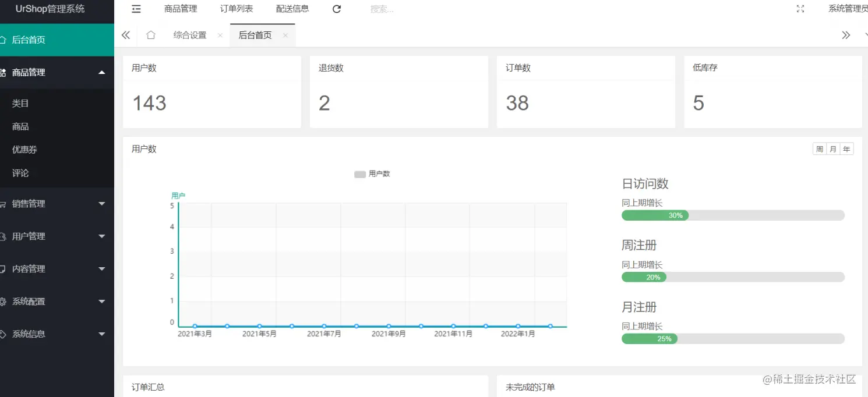The width and height of the screenshot is (868, 397).
Task: Toggle fullscreen with the expand icon
Action: pos(800,9)
